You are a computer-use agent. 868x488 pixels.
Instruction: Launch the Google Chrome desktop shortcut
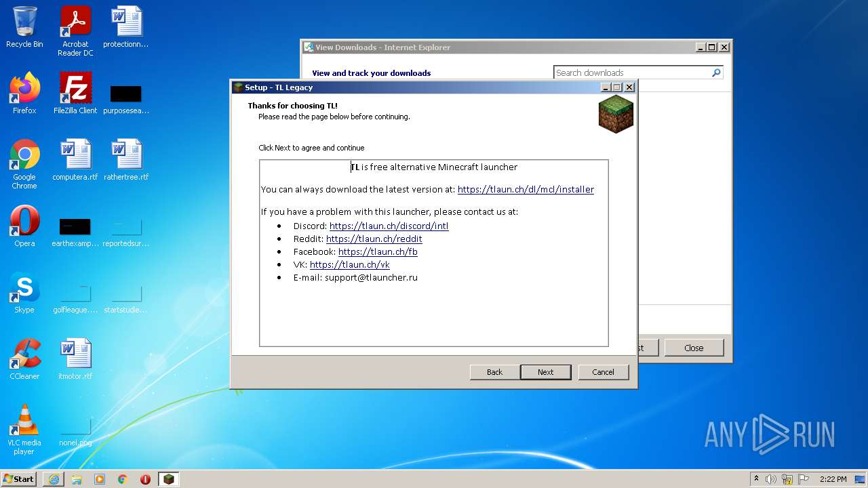tap(24, 164)
